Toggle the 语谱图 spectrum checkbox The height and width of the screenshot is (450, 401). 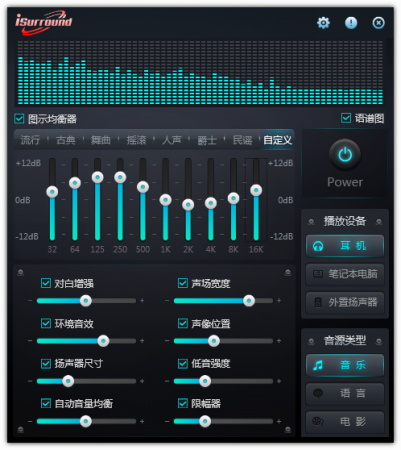346,118
